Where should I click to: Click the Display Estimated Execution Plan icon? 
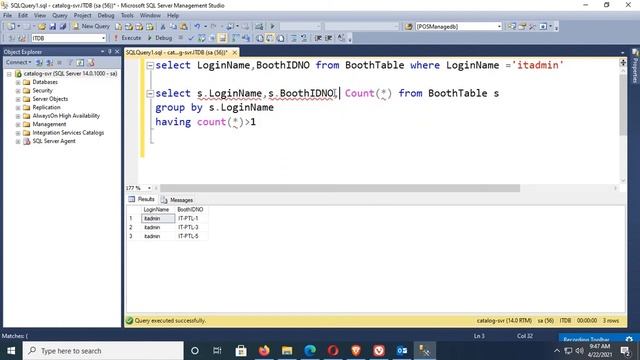202,38
